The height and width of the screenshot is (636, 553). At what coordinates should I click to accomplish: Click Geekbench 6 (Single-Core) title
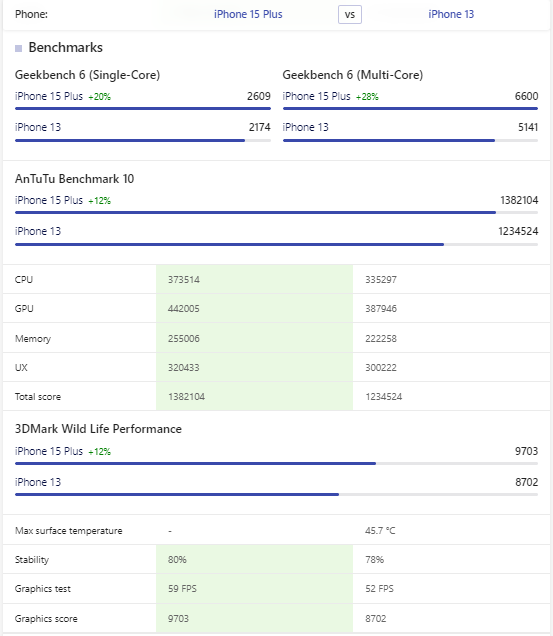pos(87,75)
